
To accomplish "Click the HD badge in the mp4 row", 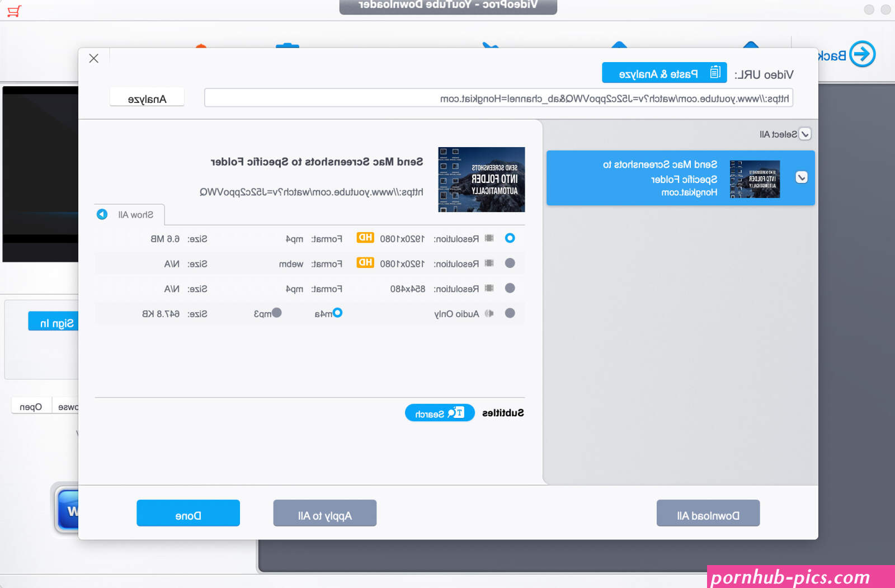I will (x=365, y=238).
